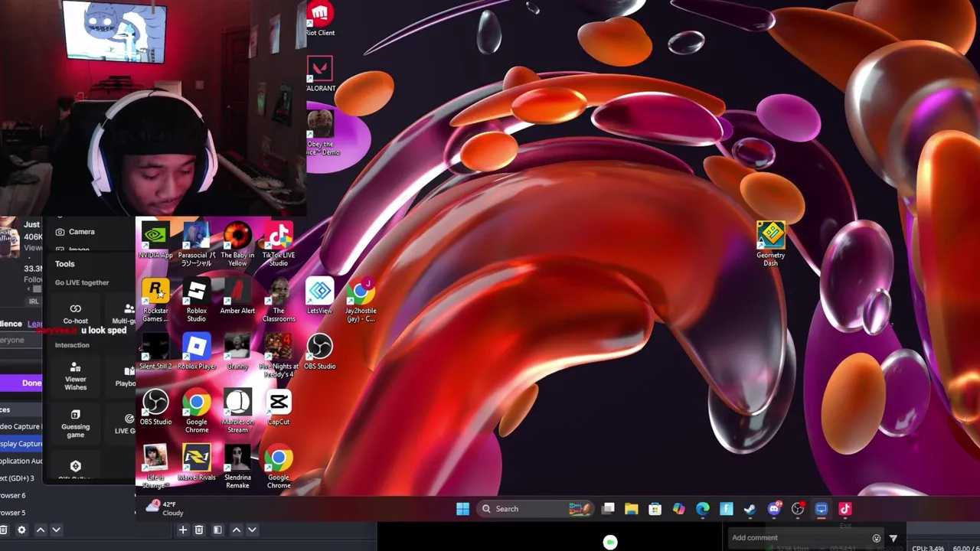
Task: Add item with the plus icon in OBS
Action: [x=183, y=530]
